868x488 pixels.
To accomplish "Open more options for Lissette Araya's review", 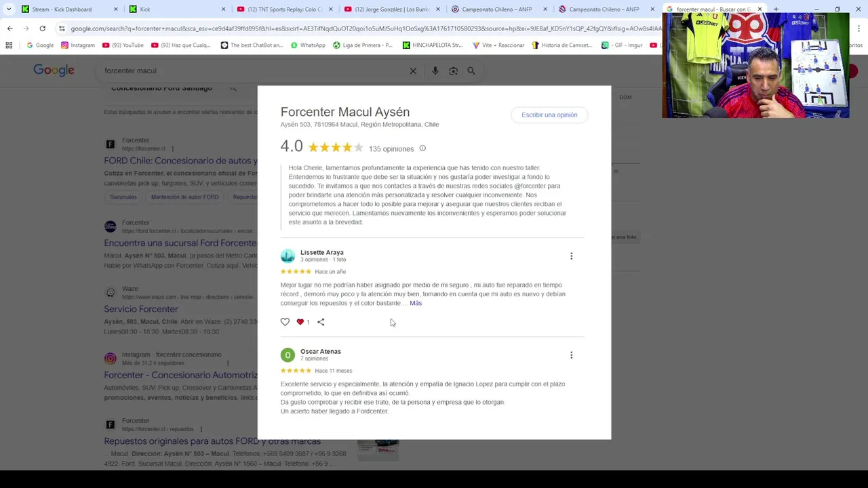I will [x=571, y=256].
